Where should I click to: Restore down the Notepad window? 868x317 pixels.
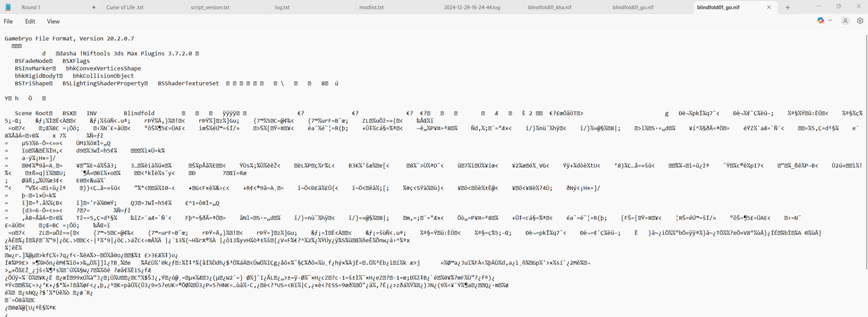839,6
